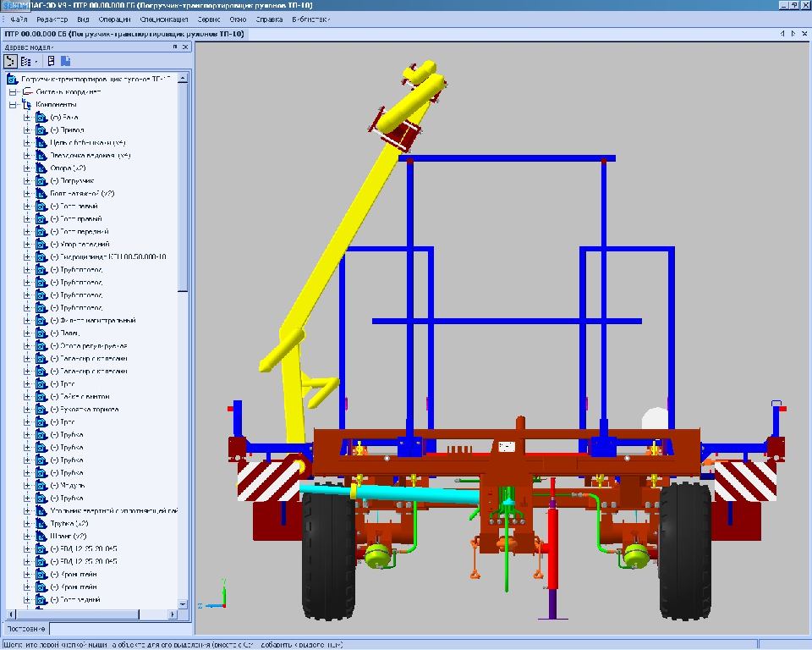Open the dropdown arrow beside the composition icon
The width and height of the screenshot is (812, 650).
coord(36,61)
